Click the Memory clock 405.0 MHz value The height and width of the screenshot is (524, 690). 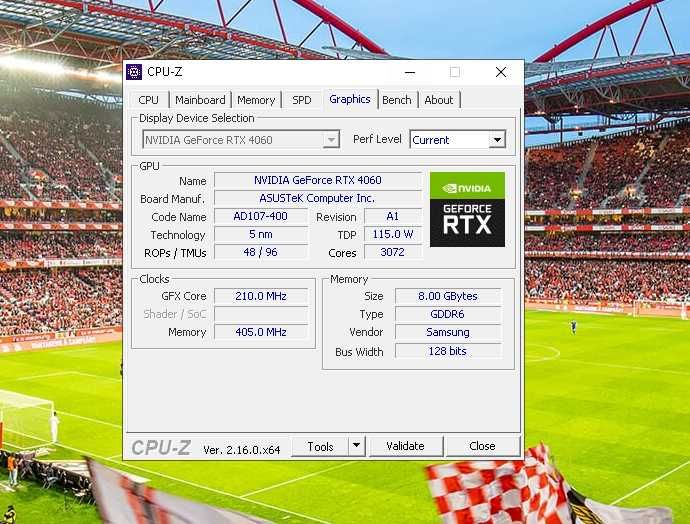[261, 332]
